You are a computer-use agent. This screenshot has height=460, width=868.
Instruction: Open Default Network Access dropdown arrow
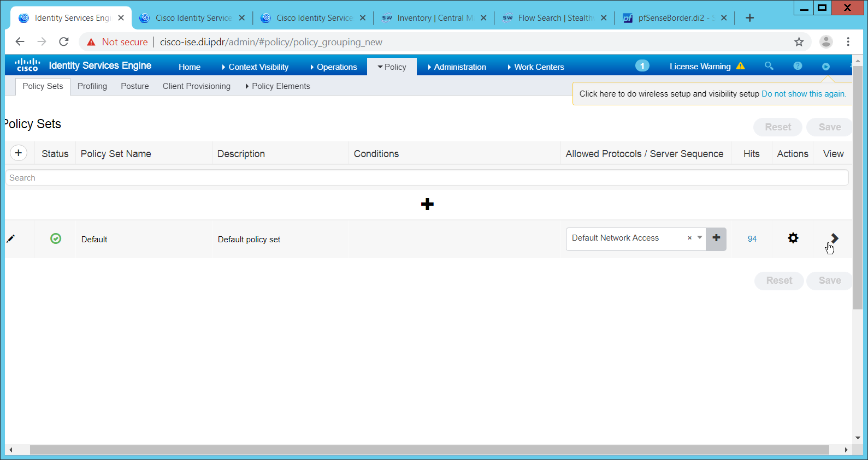[x=700, y=238]
